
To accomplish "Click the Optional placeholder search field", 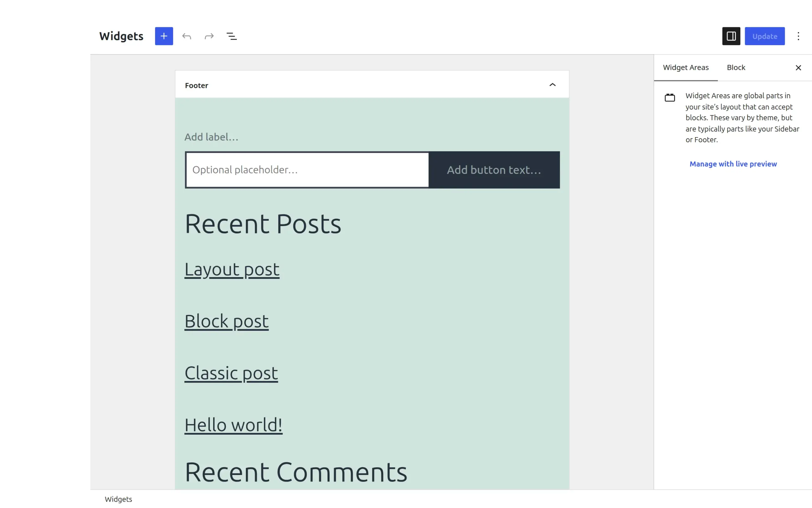I will click(x=307, y=170).
